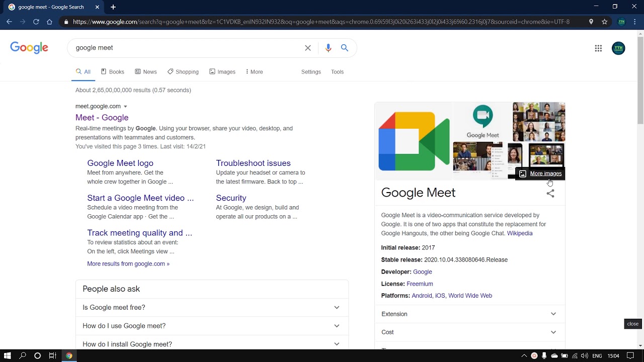Open Task View on taskbar
This screenshot has width=644, height=362.
tap(52, 355)
